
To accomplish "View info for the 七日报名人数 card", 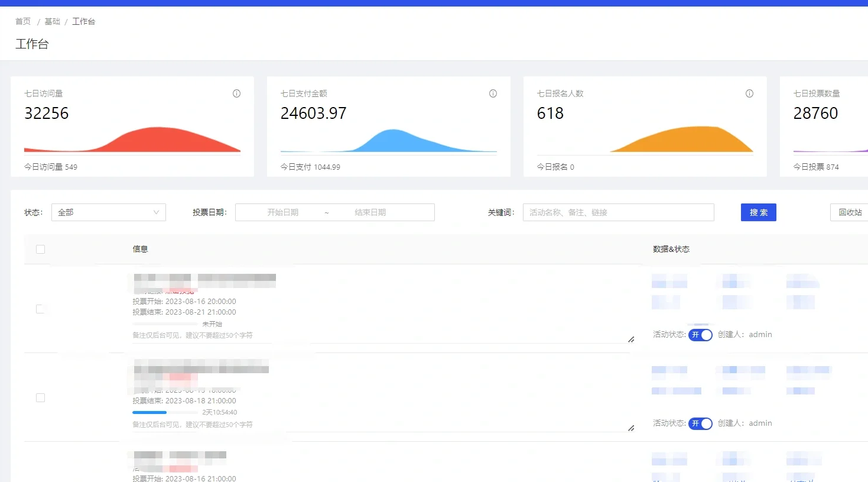I will pos(749,93).
